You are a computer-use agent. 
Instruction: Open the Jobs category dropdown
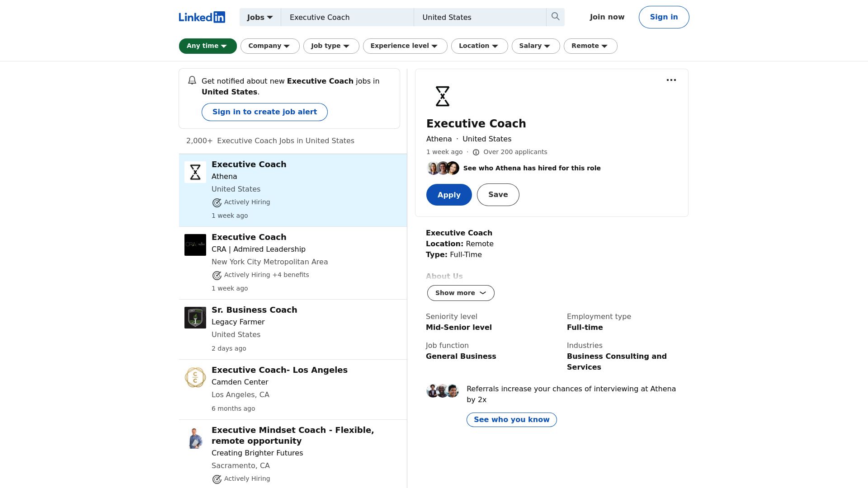[x=260, y=17]
